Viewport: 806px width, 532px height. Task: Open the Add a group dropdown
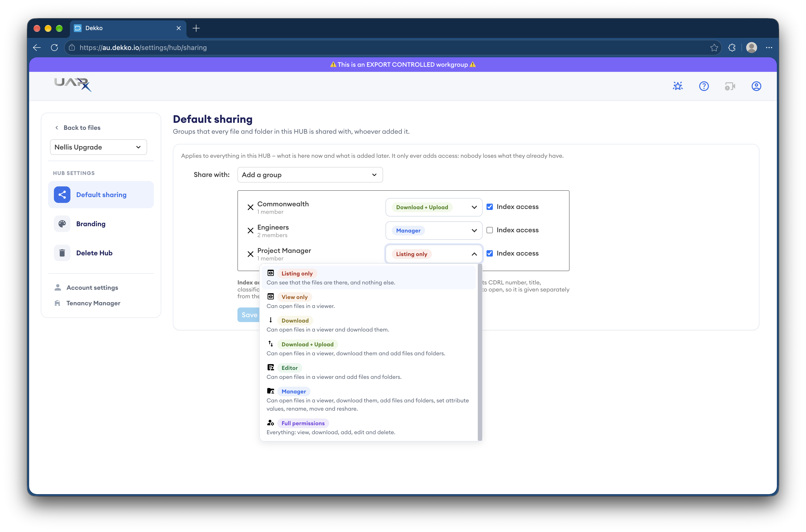310,175
